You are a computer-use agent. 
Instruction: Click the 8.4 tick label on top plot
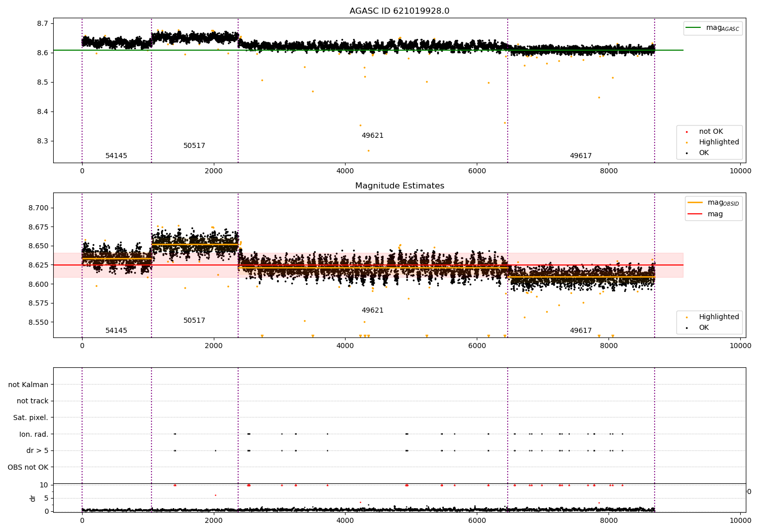[43, 112]
